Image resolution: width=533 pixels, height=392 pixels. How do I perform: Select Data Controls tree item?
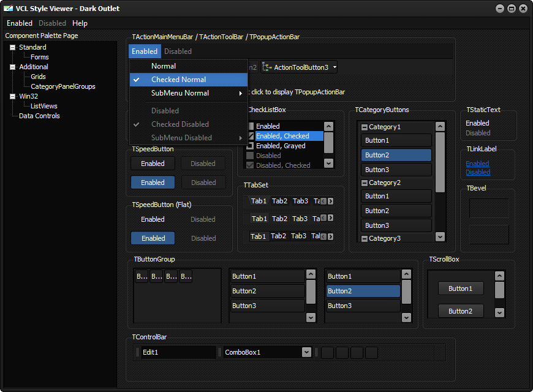(x=39, y=116)
